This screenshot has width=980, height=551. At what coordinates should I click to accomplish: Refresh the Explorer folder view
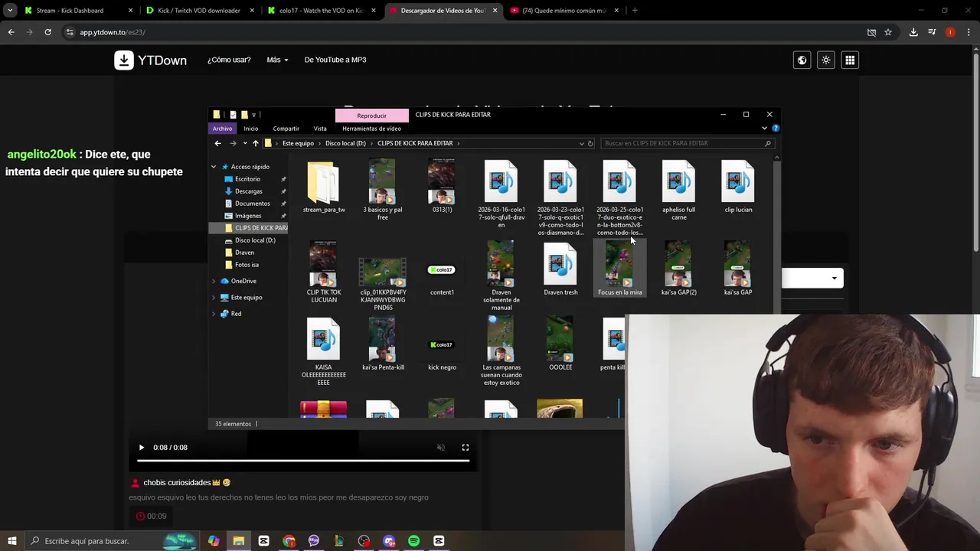click(x=590, y=143)
